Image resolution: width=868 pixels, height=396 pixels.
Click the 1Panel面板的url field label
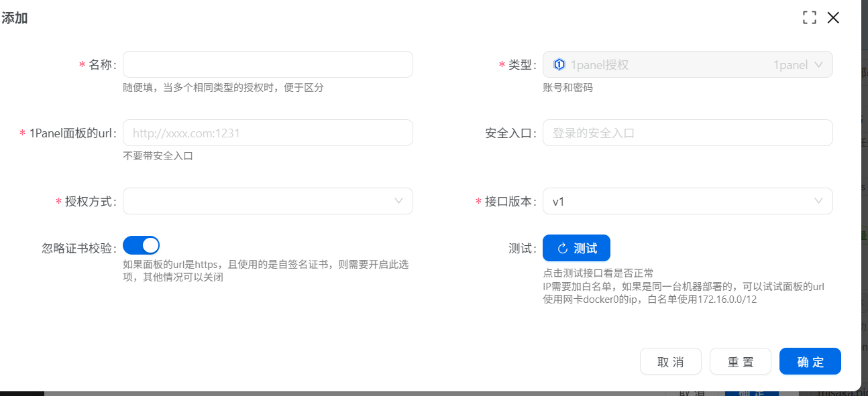tap(72, 133)
